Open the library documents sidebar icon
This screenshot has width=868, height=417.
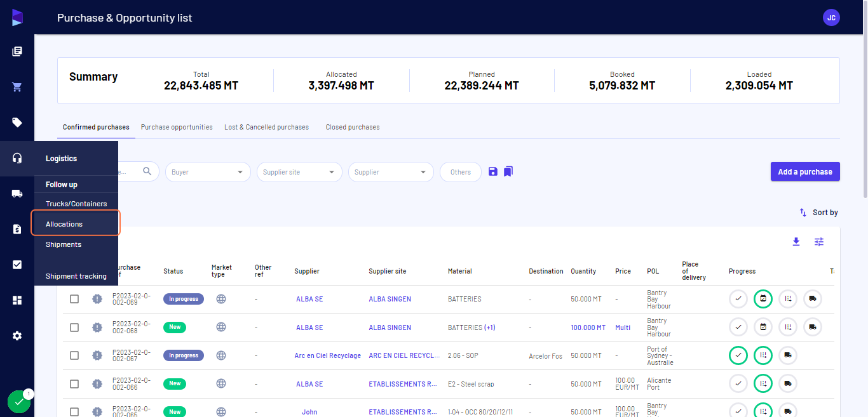(x=17, y=51)
